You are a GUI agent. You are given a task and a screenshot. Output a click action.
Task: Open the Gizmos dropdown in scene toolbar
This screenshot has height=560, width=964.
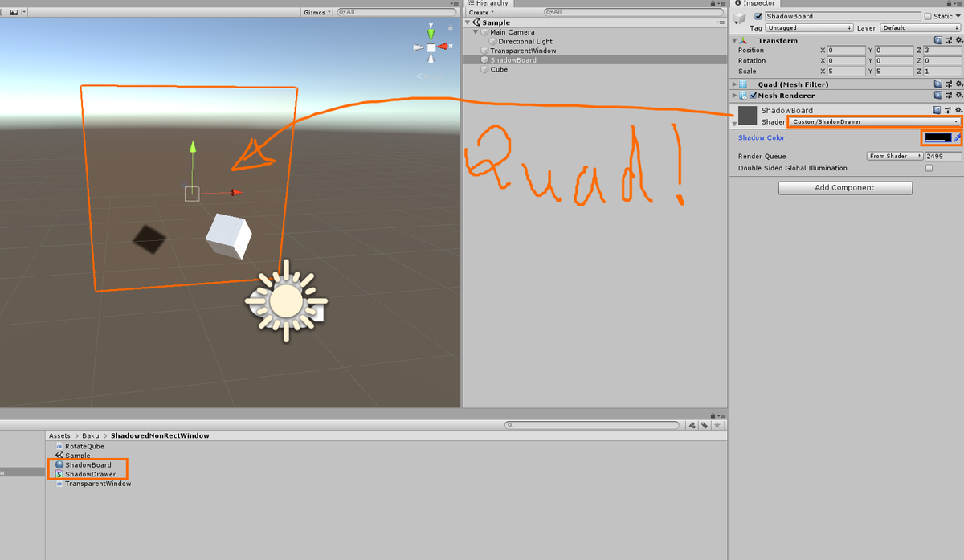[317, 12]
